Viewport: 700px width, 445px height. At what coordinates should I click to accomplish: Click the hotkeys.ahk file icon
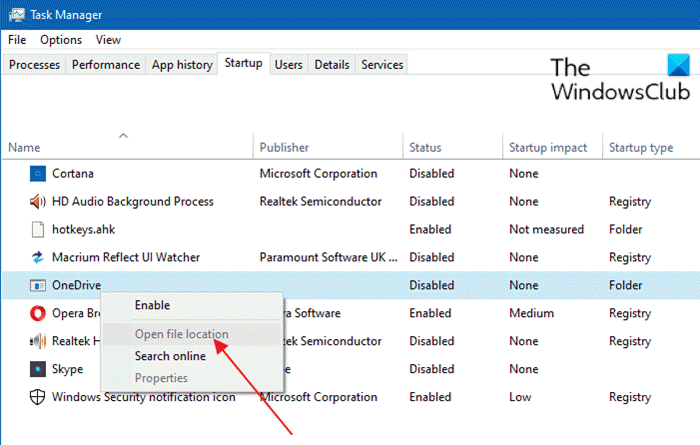pyautogui.click(x=38, y=230)
